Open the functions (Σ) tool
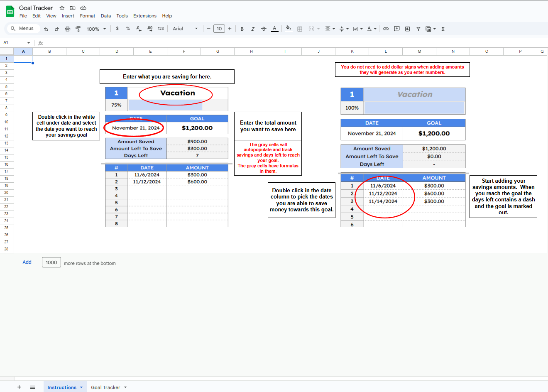 [443, 29]
